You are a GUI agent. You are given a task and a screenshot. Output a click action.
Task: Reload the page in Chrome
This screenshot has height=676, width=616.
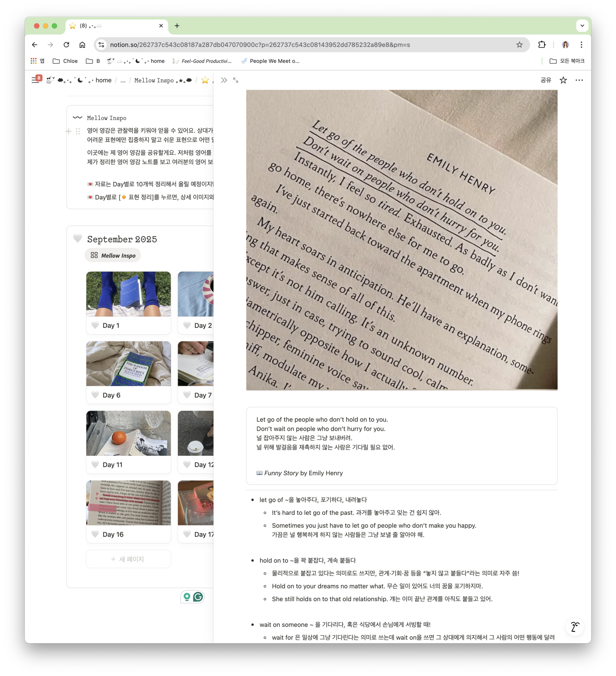pyautogui.click(x=66, y=45)
